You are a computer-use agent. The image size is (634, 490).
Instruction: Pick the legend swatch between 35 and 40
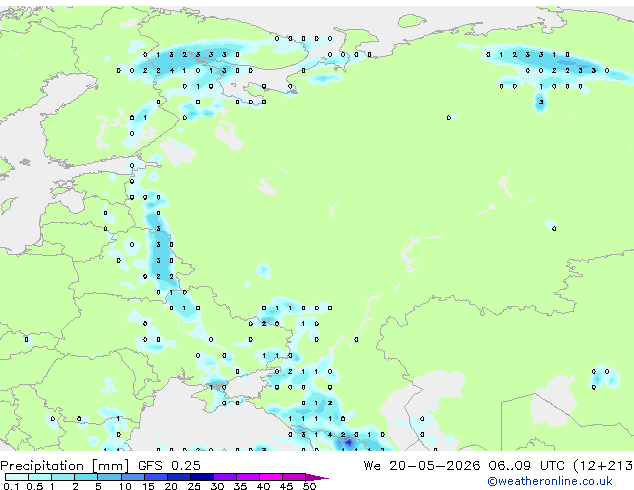coord(247,477)
